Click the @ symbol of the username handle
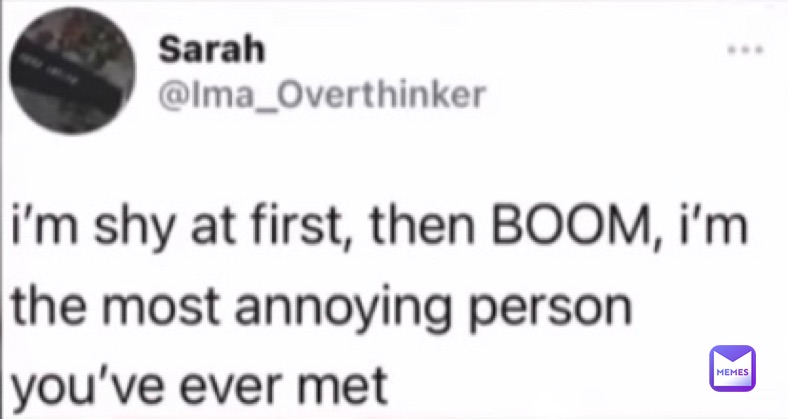788x419 pixels. 174,95
